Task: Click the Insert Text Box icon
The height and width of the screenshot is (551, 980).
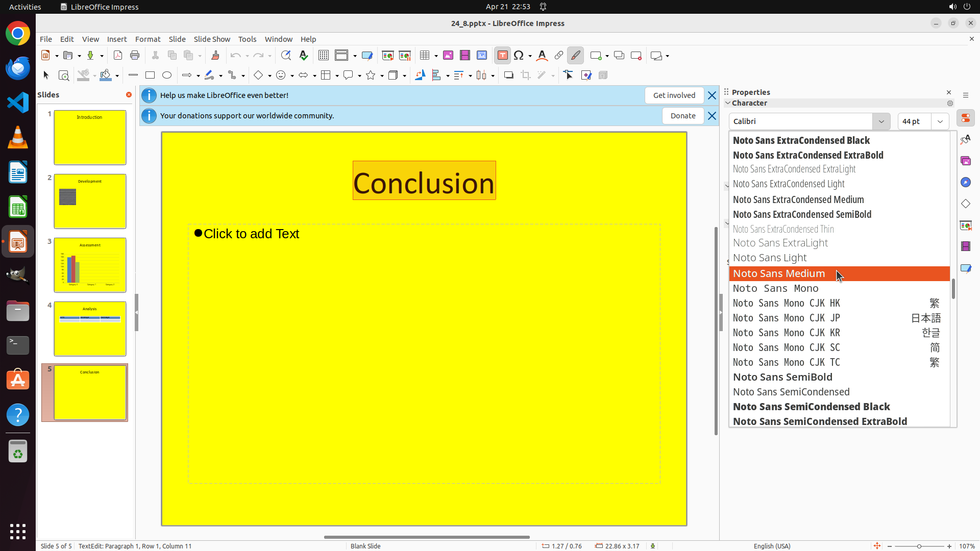Action: (502, 56)
